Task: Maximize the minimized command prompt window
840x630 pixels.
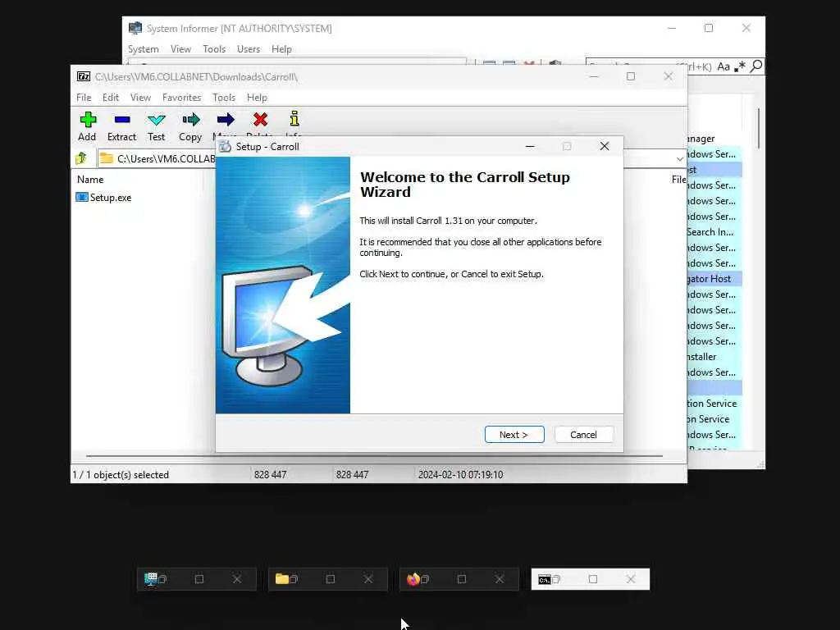Action: (593, 579)
